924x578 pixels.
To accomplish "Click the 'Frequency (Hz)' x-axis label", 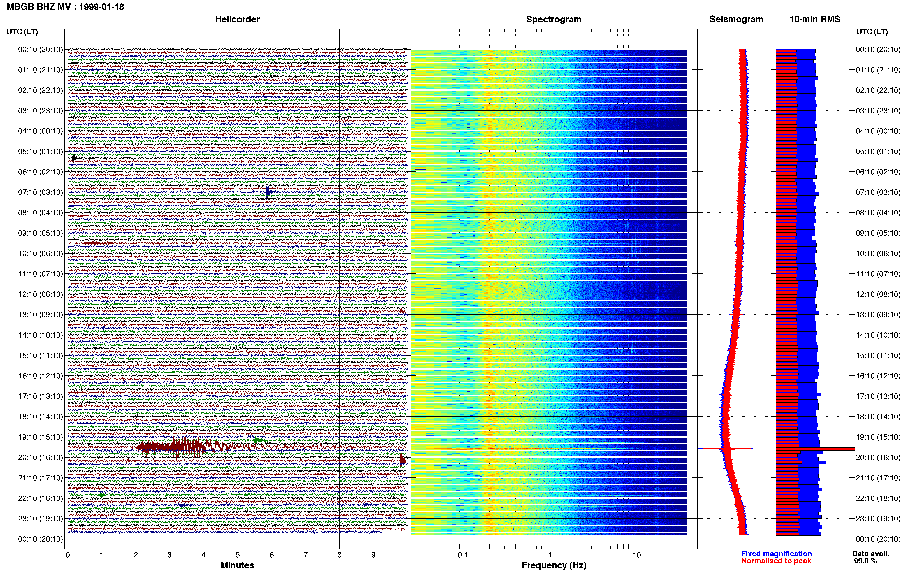I will point(554,565).
